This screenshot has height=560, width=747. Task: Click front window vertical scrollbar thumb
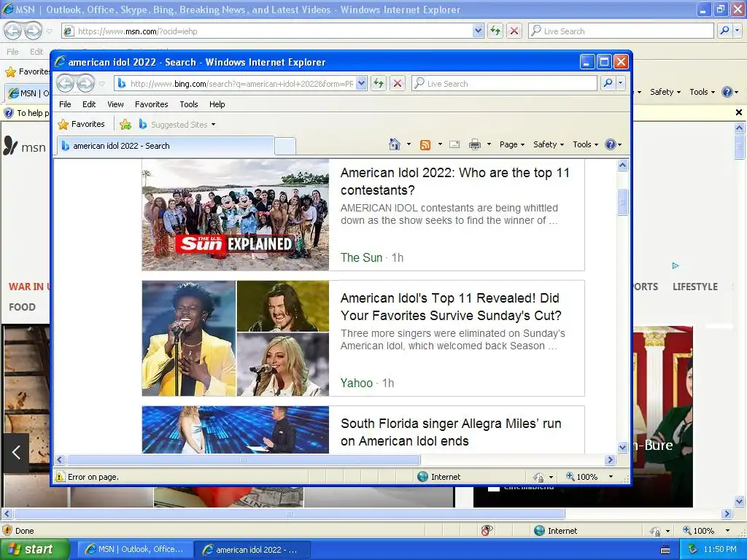[622, 202]
